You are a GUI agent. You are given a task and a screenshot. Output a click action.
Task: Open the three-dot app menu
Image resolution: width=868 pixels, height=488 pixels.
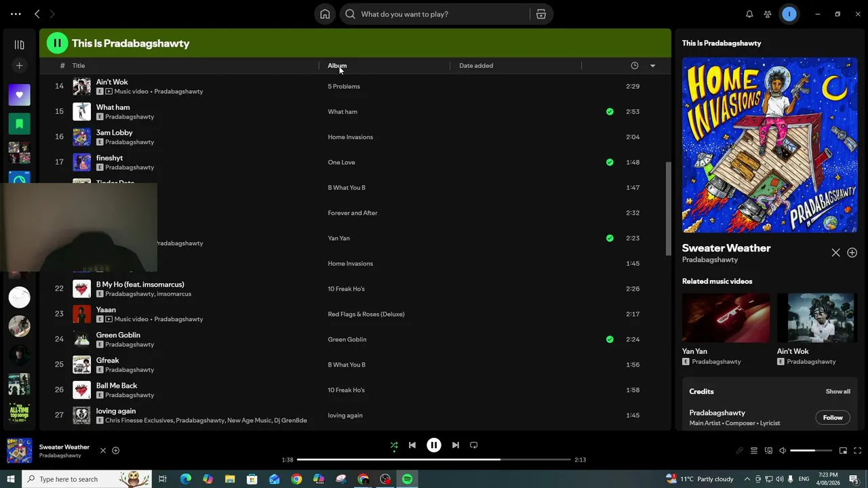[x=16, y=14]
